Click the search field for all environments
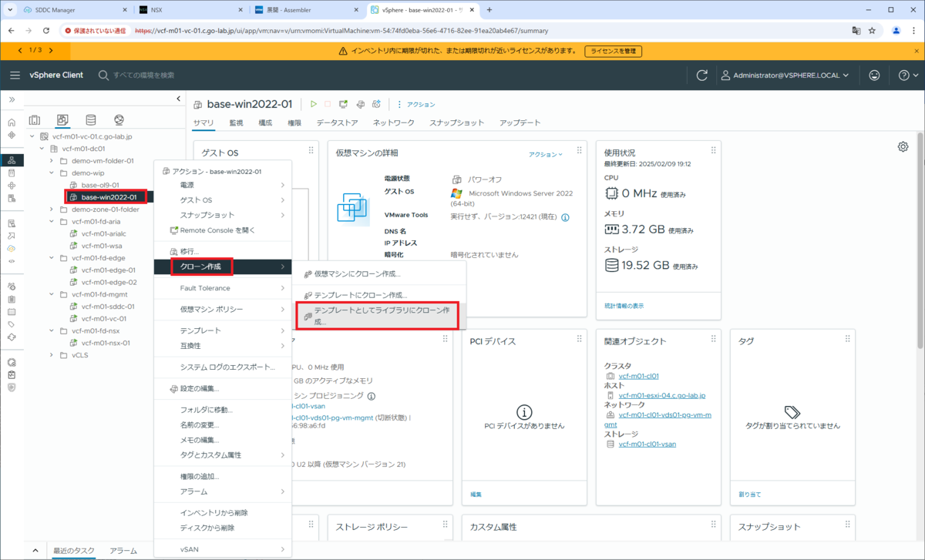The width and height of the screenshot is (925, 560). coord(143,75)
